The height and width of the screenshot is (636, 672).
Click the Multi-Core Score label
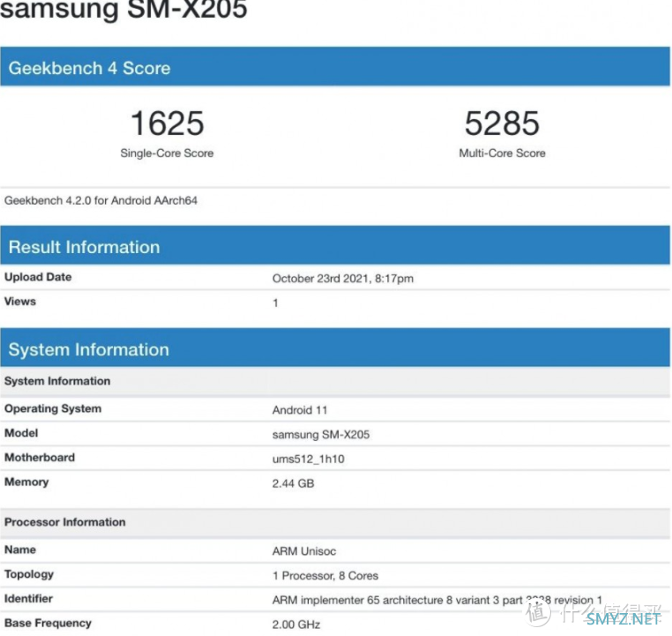pyautogui.click(x=503, y=153)
